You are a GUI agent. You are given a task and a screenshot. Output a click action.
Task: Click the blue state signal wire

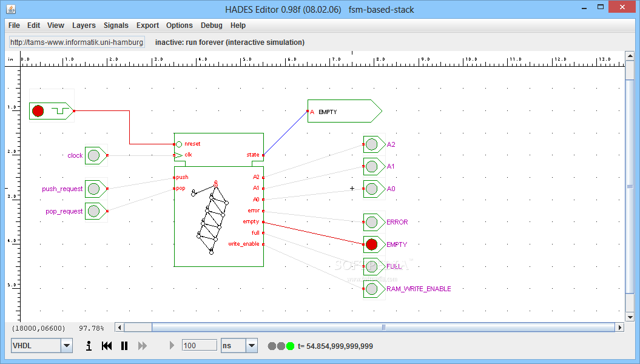(x=286, y=133)
